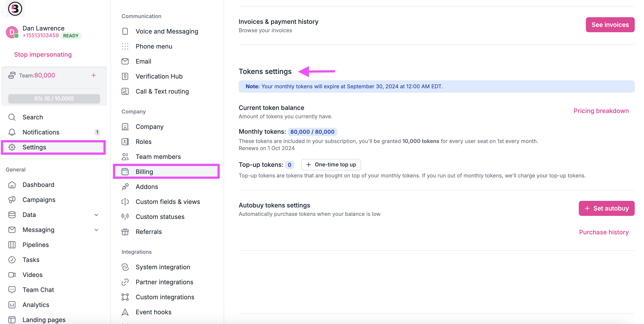Click the monthly tokens 80,000 / 80,000 value
Viewport: 644px width, 324px height.
pyautogui.click(x=312, y=132)
